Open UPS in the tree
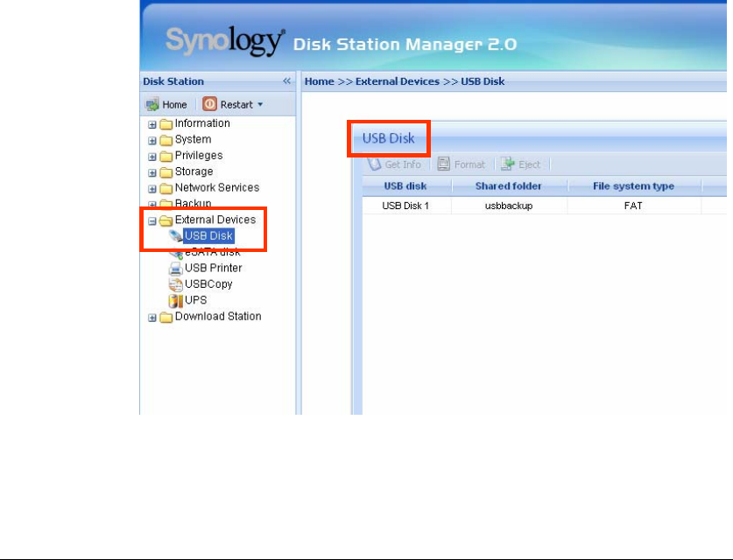The height and width of the screenshot is (560, 733). click(x=195, y=300)
